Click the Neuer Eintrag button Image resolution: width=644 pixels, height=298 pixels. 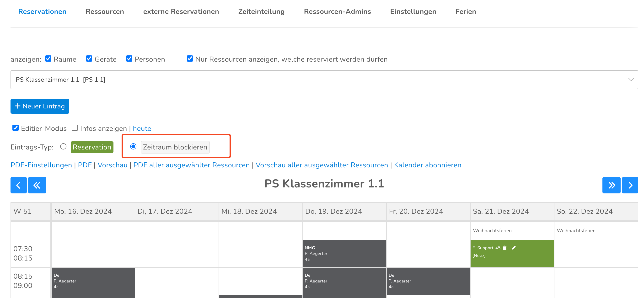pos(40,106)
